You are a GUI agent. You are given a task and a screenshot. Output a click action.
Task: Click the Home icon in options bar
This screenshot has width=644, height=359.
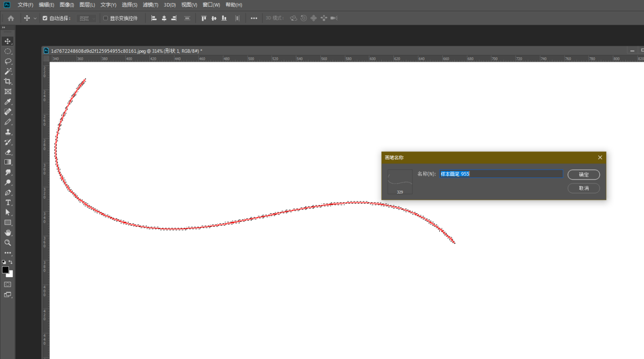coord(11,18)
